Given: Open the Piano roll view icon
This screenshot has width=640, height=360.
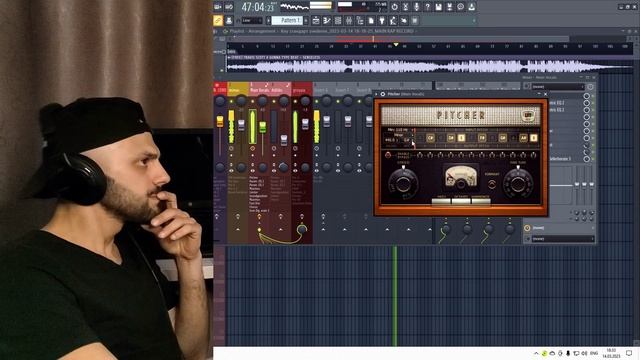Looking at the screenshot, I should pyautogui.click(x=327, y=20).
